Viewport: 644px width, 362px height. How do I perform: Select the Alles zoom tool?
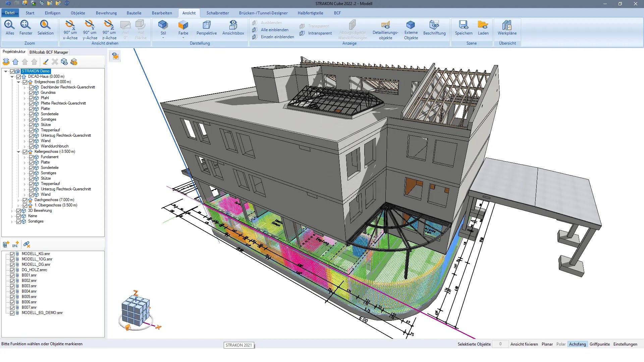[x=10, y=28]
